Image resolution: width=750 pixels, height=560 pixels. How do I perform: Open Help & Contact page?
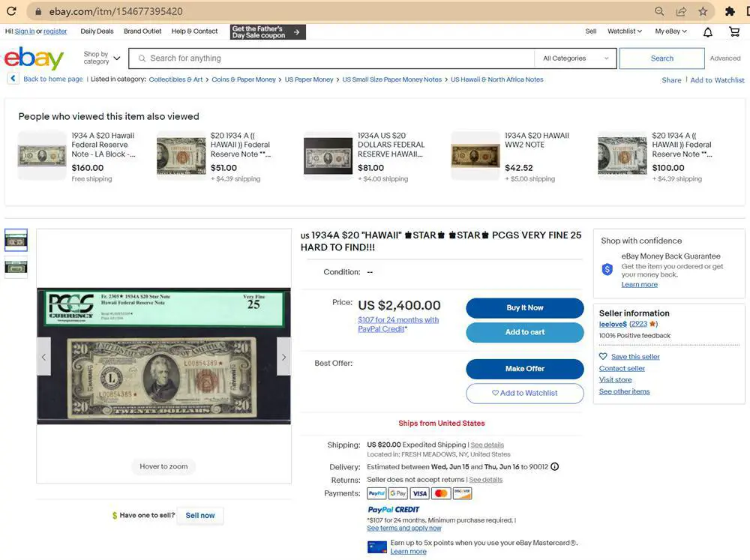(x=194, y=31)
